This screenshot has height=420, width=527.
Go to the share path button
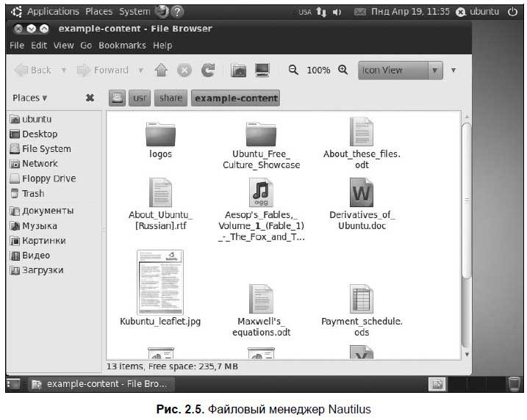171,98
